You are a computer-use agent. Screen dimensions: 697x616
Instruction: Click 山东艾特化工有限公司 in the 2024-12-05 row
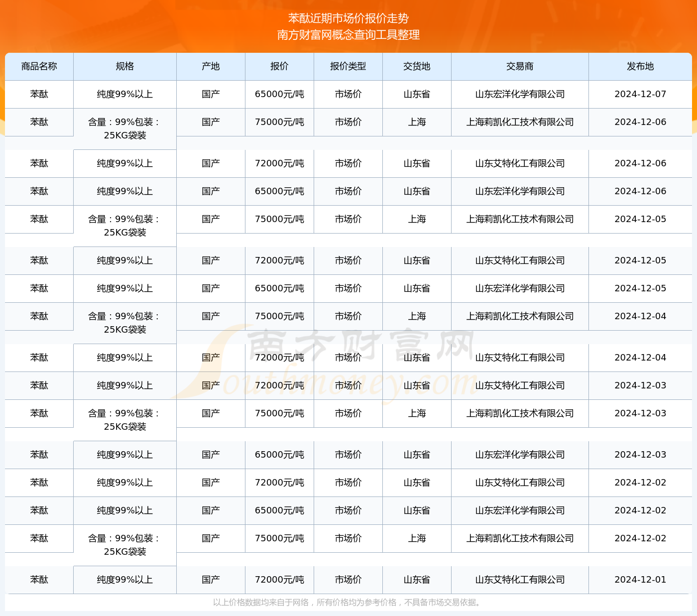point(520,260)
